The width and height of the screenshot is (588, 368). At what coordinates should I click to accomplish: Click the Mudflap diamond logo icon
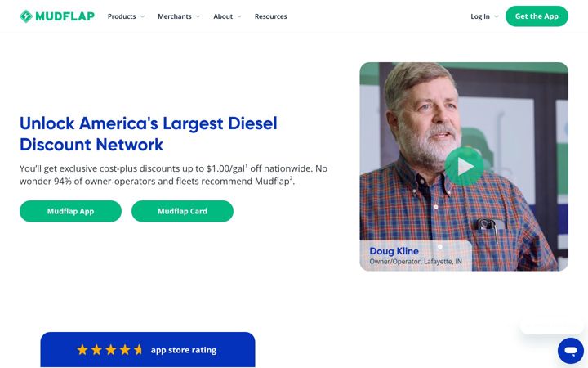(x=26, y=16)
